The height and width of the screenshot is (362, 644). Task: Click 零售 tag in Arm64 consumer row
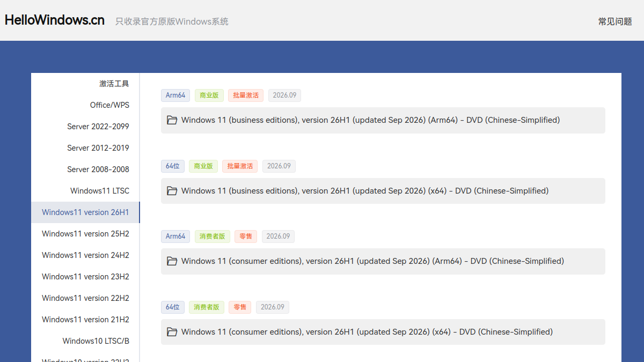[246, 237]
